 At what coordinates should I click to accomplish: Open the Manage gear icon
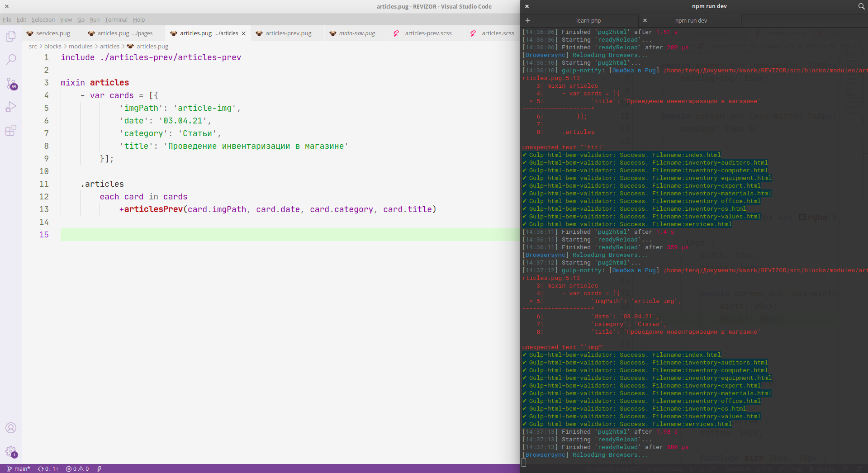11,451
